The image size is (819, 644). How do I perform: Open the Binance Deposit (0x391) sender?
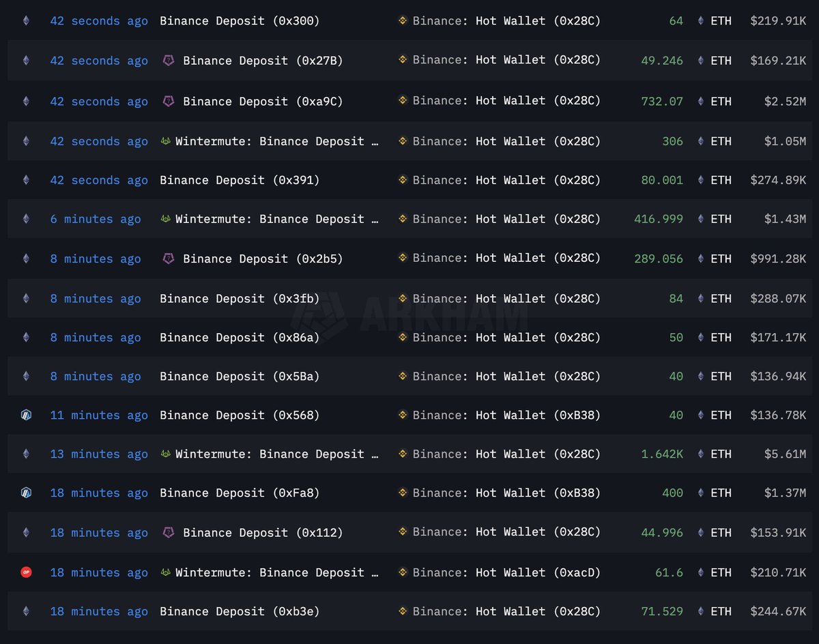click(240, 180)
